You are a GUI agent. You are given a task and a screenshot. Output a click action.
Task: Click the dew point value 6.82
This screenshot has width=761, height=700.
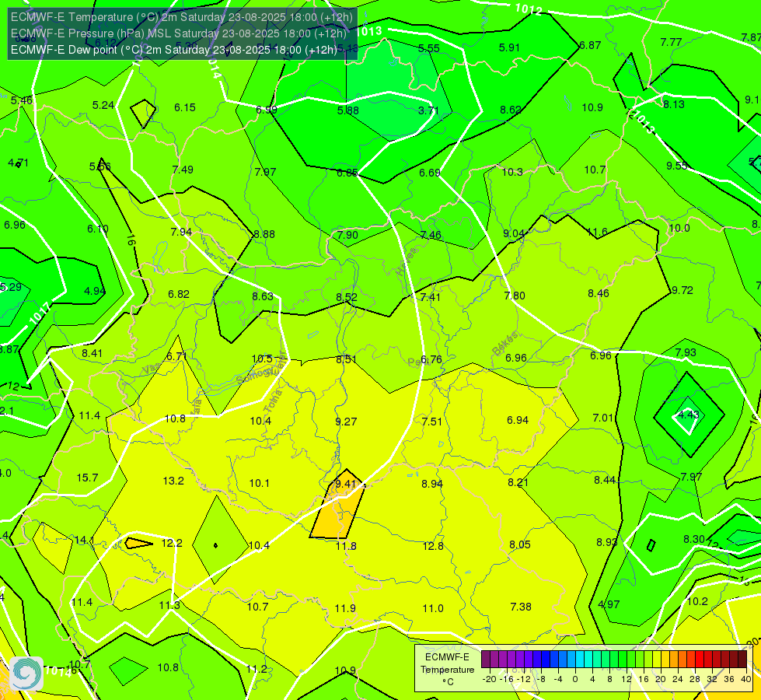click(x=179, y=294)
